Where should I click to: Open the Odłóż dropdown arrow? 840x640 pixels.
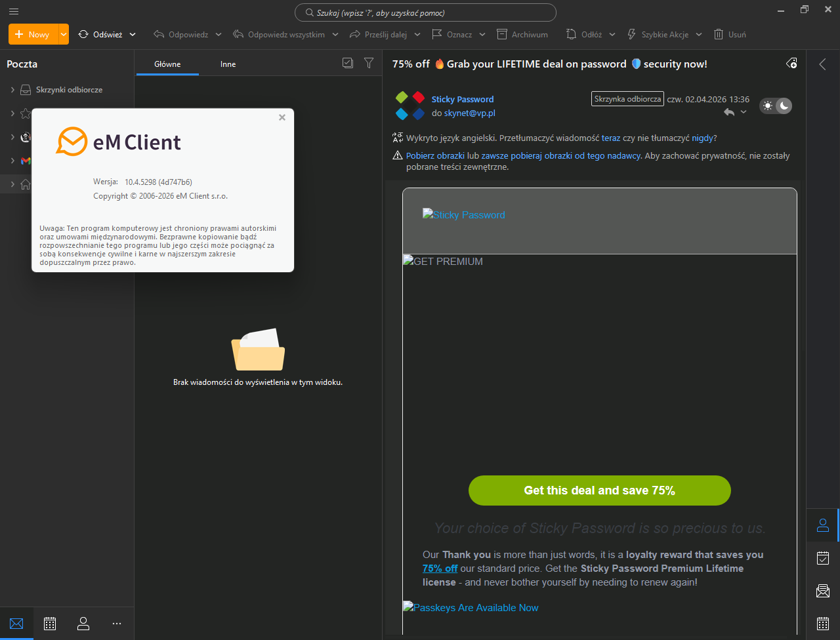tap(612, 34)
